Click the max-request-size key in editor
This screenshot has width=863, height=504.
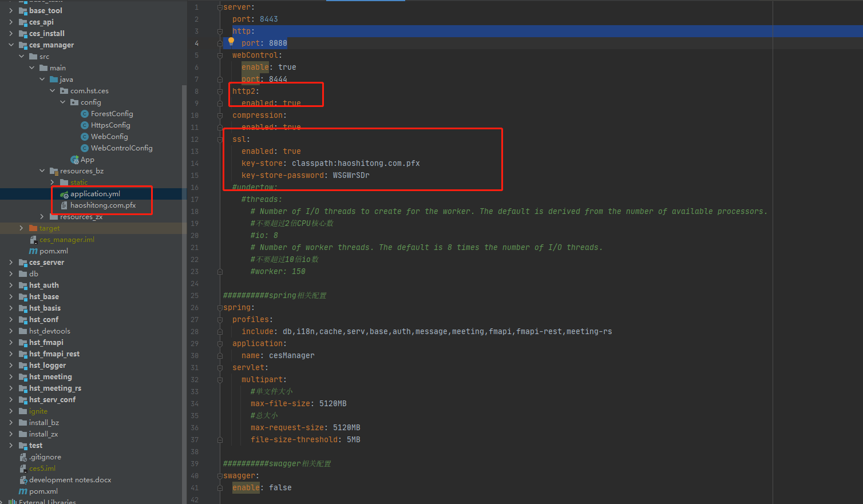287,428
